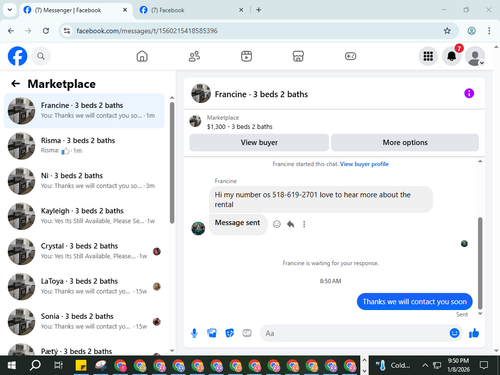Viewport: 500px width, 375px height.
Task: Open Task View on the taskbar
Action: 58,365
